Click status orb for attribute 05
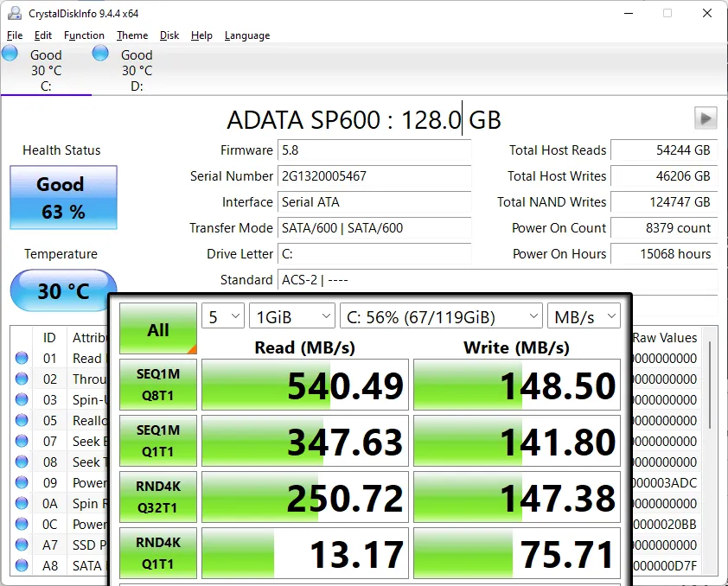Screen dimensions: 728x586 22,420
